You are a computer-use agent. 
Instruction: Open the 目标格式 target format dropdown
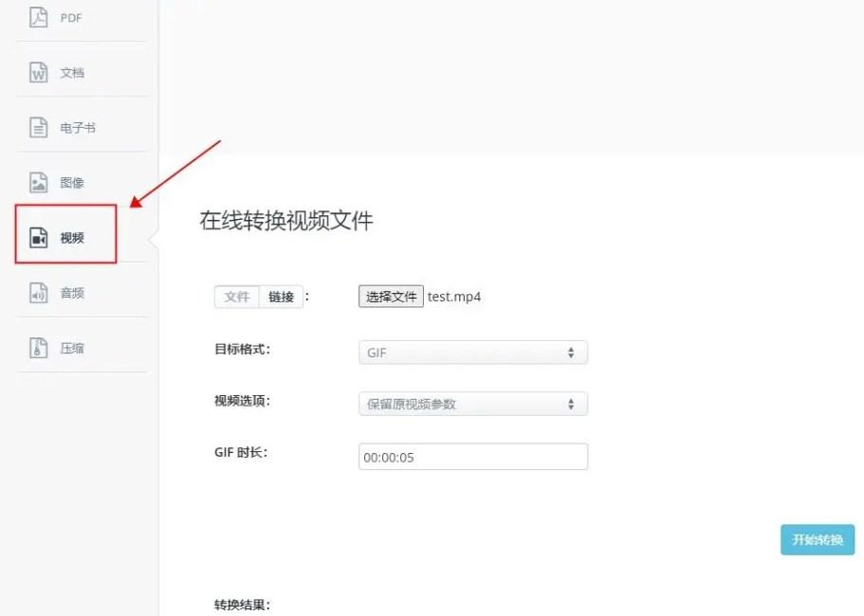click(472, 352)
